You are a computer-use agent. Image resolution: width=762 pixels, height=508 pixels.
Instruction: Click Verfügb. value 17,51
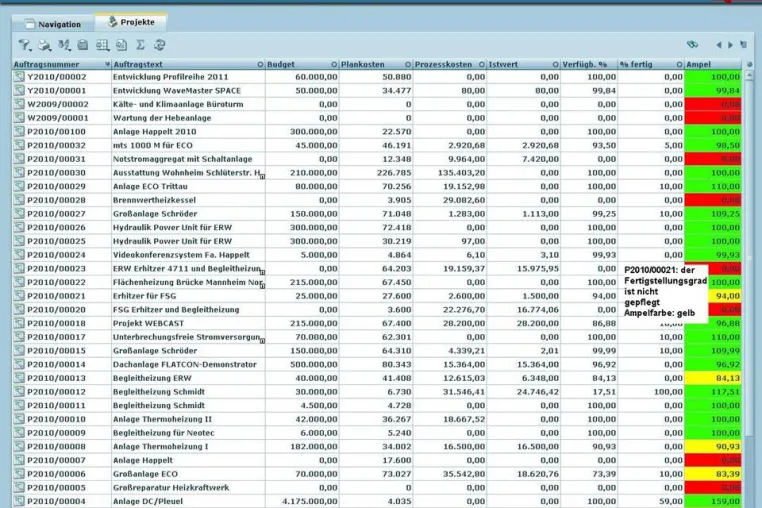(604, 391)
